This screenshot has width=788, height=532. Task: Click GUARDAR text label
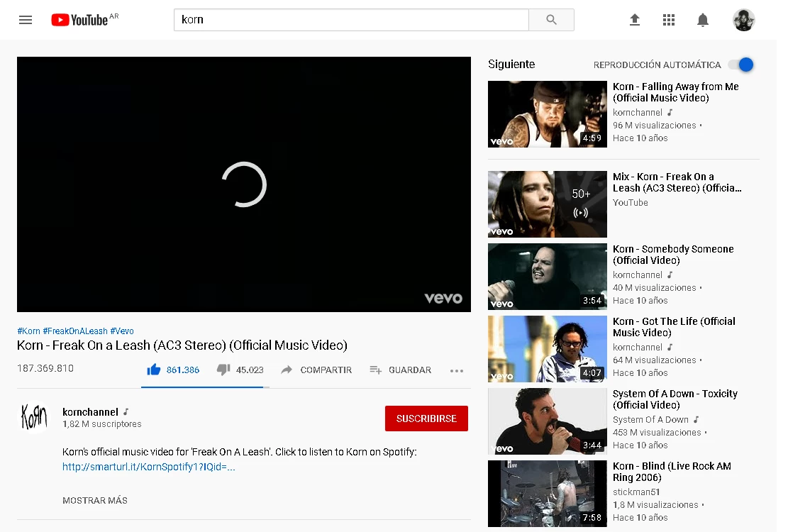tap(410, 370)
